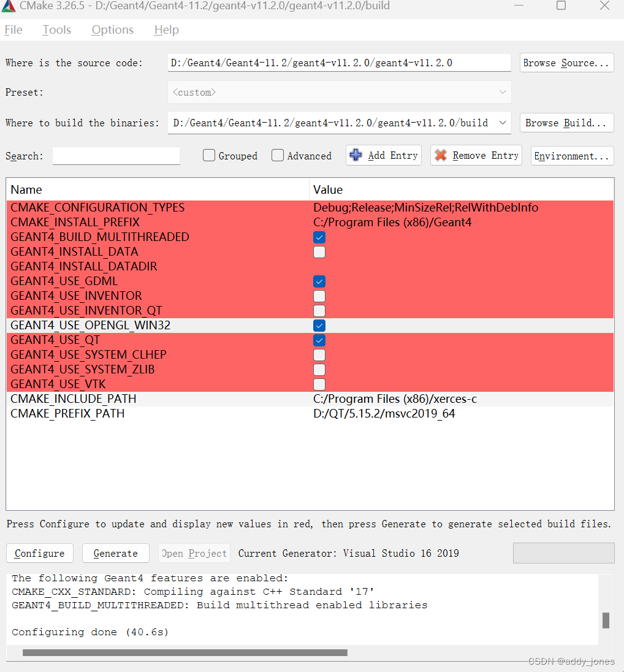Click the Add Entry puzzle icon
The image size is (624, 672).
pos(356,155)
